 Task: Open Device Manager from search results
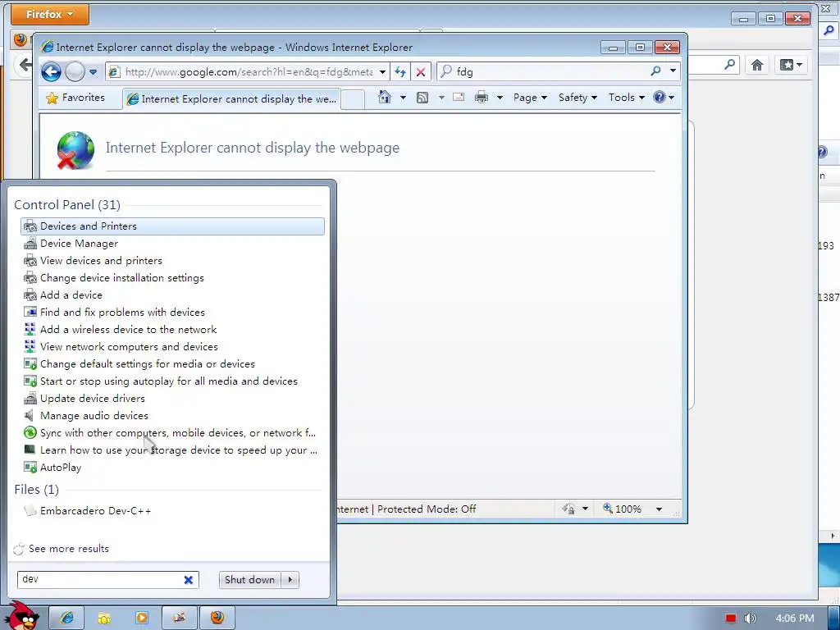coord(172,243)
